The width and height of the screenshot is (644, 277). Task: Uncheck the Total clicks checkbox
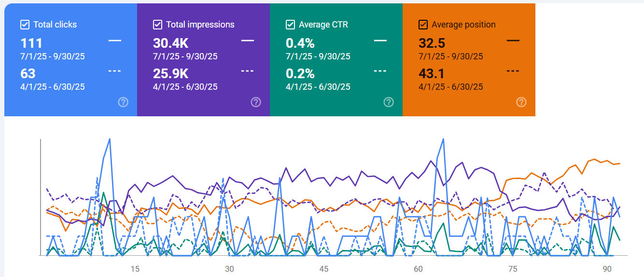tap(25, 25)
